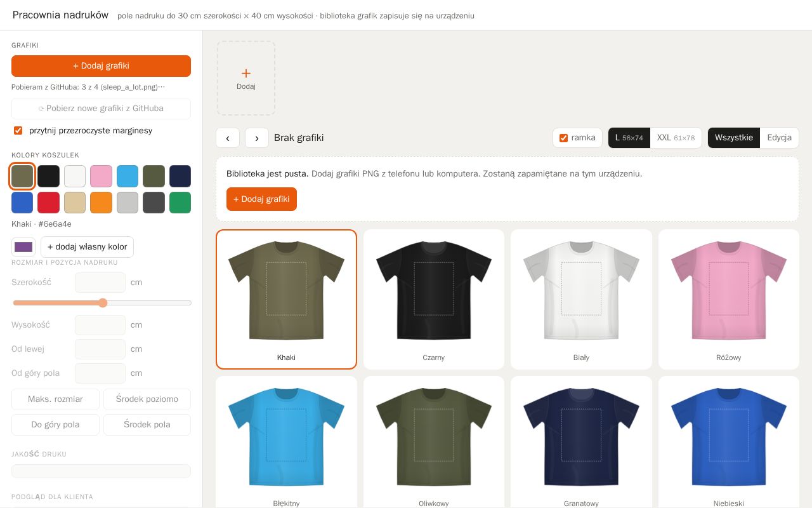
Task: Select the pink shirt color swatch
Action: (101, 177)
